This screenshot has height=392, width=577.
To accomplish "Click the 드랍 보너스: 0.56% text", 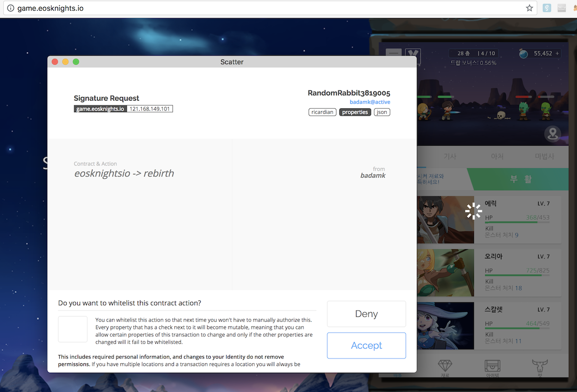I will 473,63.
